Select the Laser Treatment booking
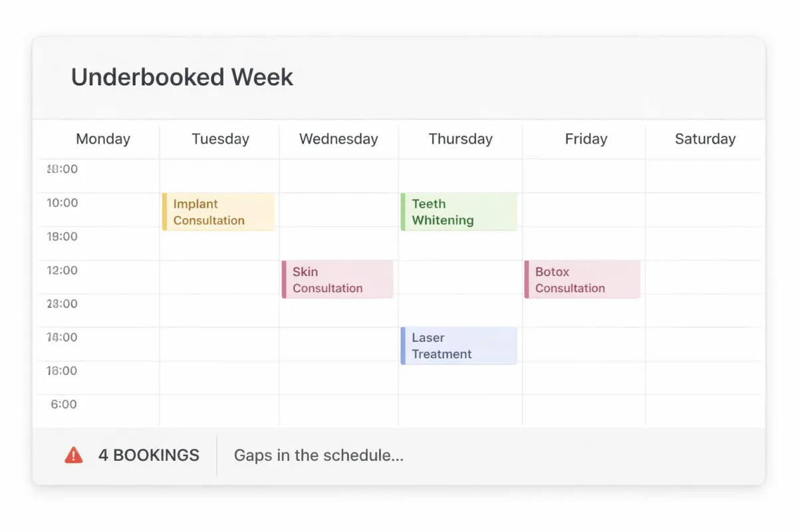This screenshot has width=798, height=532. pos(459,346)
